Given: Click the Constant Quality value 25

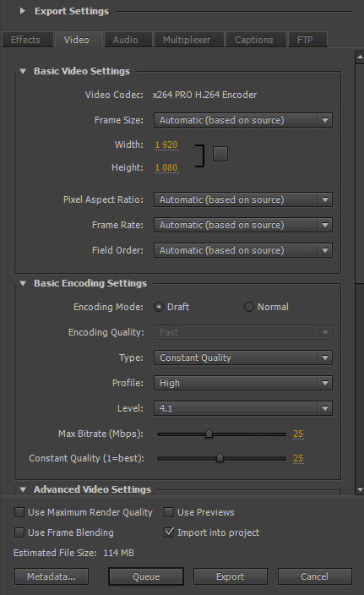Looking at the screenshot, I should point(298,458).
